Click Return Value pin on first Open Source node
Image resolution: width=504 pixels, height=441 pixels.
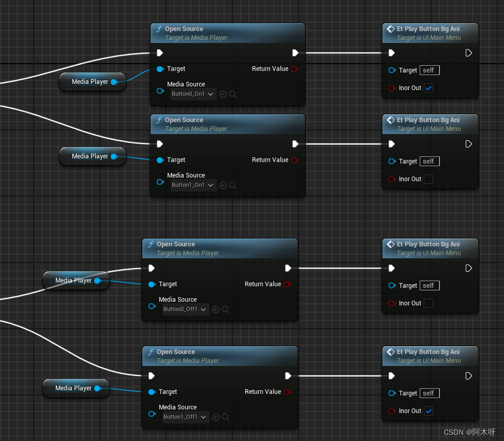click(x=294, y=69)
